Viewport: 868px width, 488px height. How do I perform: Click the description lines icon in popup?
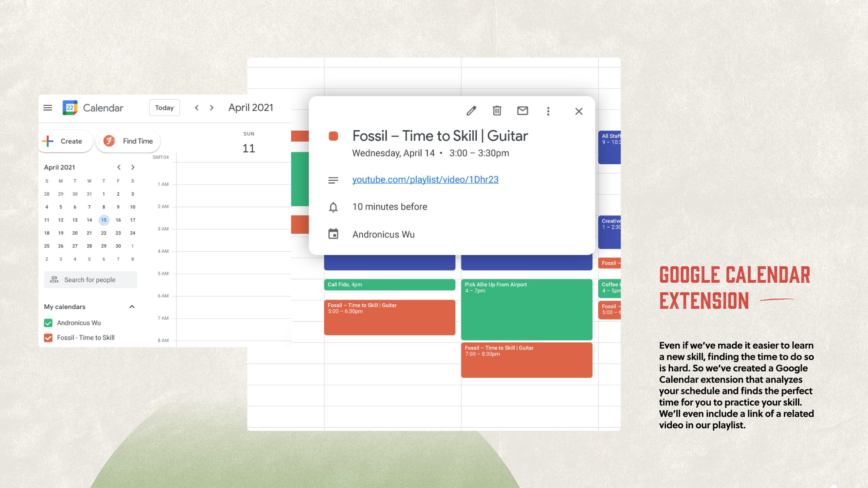pos(333,180)
